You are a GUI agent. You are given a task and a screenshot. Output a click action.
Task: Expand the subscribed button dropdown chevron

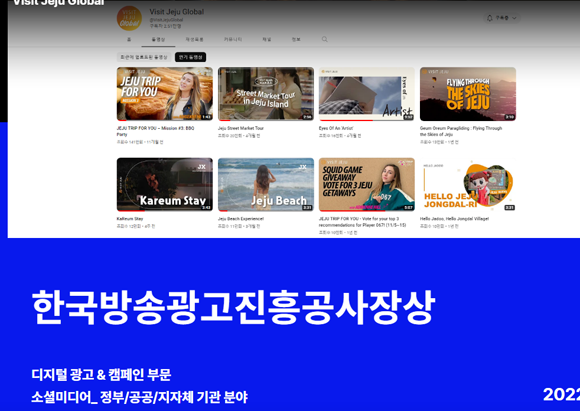click(514, 18)
